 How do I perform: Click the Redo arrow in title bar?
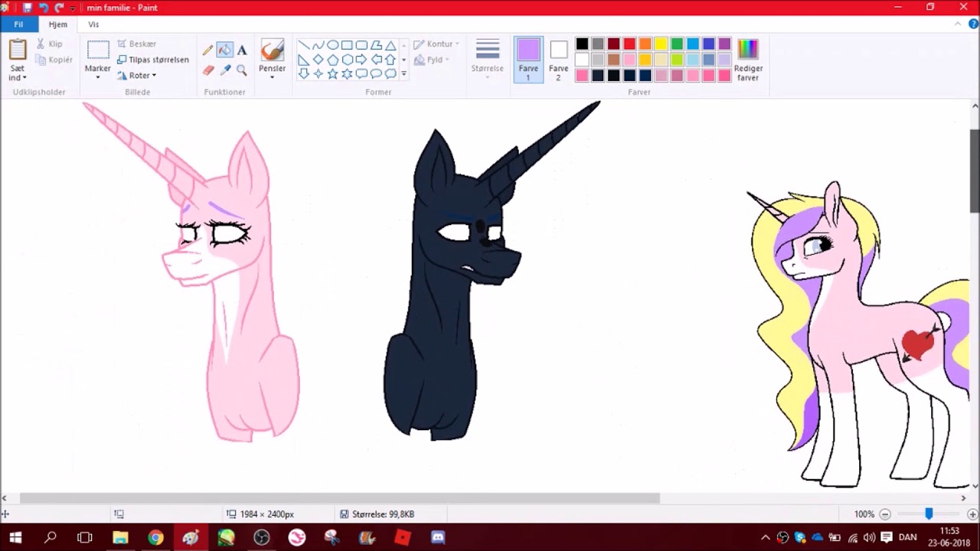tap(59, 8)
